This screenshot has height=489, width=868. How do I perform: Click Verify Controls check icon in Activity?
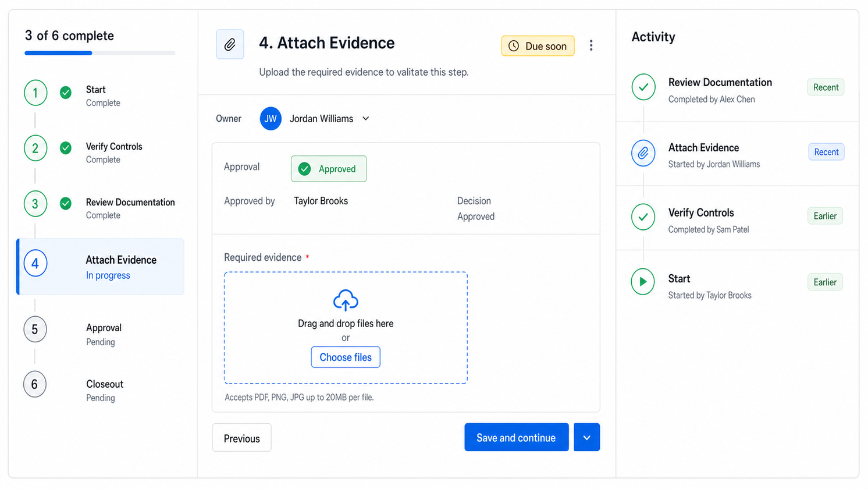pyautogui.click(x=643, y=217)
